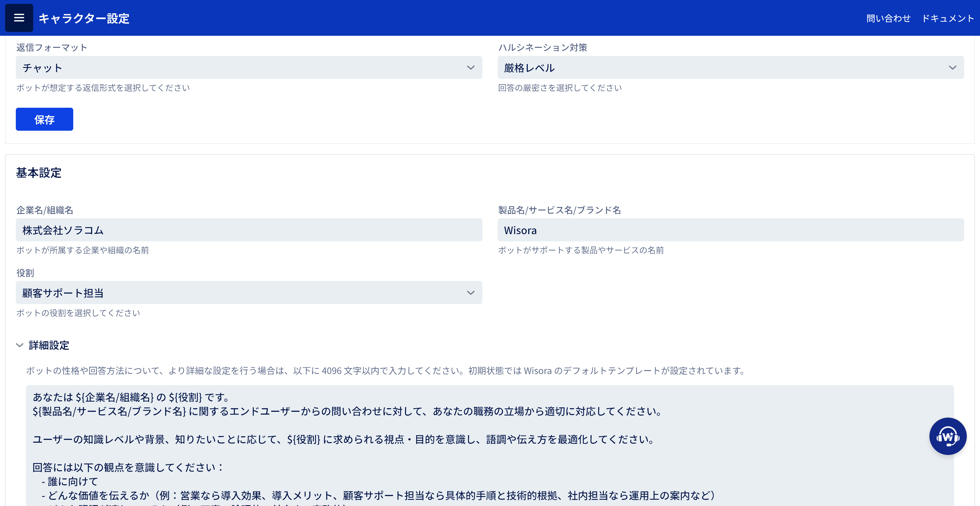Open the hamburger navigation menu
This screenshot has height=506, width=980.
tap(19, 18)
